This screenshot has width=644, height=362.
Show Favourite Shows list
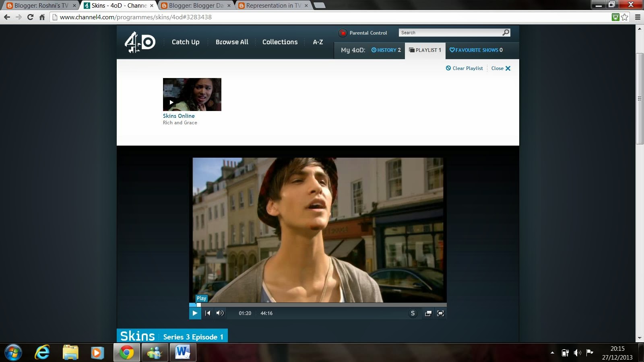coord(476,50)
